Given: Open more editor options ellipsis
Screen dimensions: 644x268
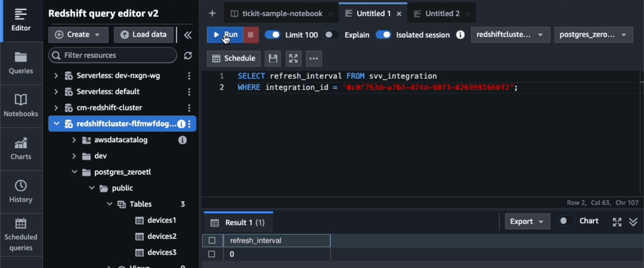Looking at the screenshot, I should (314, 59).
